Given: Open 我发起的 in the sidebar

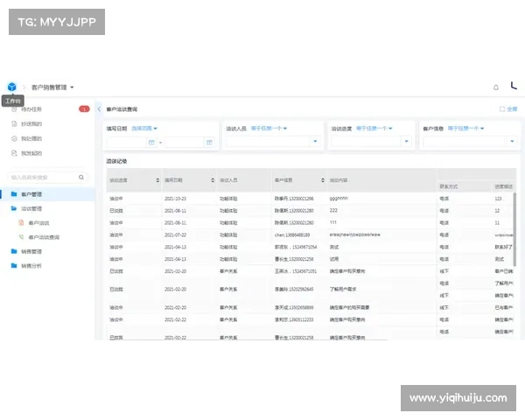Looking at the screenshot, I should coord(31,153).
